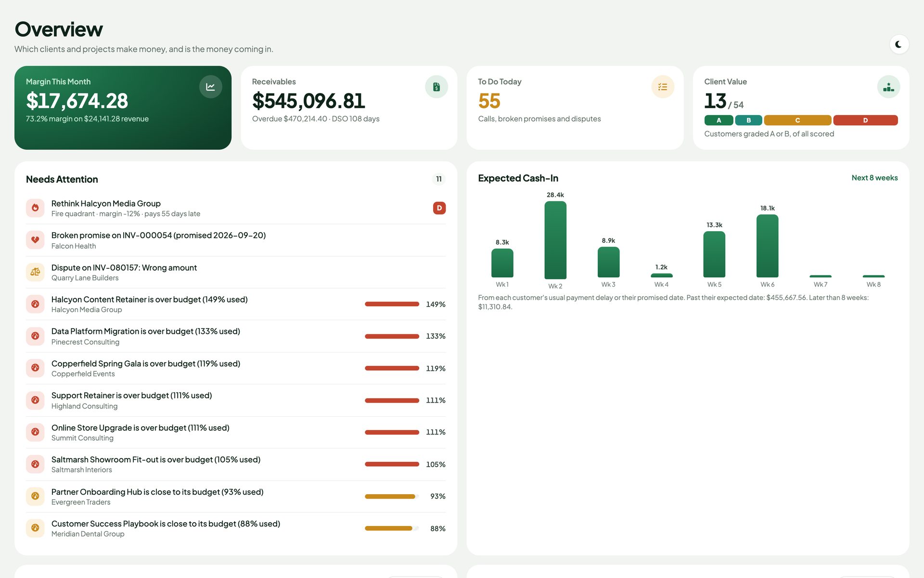Click the gauge icon for Copperfield Spring Gala
Screen dimensions: 924x578
[x=35, y=368]
